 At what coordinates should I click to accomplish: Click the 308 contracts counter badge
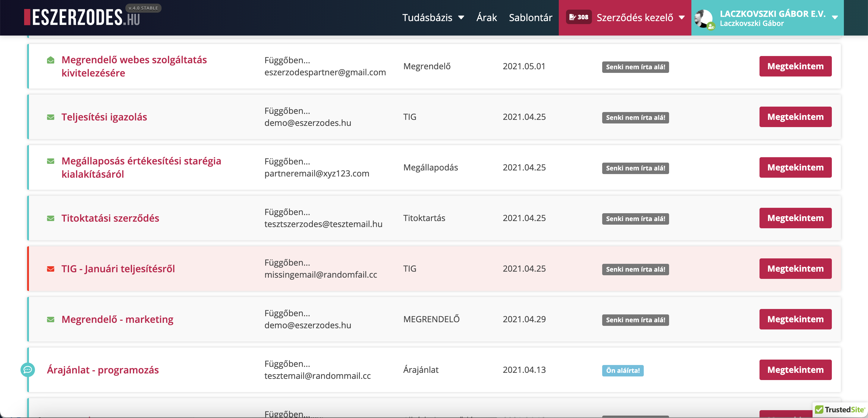[579, 17]
